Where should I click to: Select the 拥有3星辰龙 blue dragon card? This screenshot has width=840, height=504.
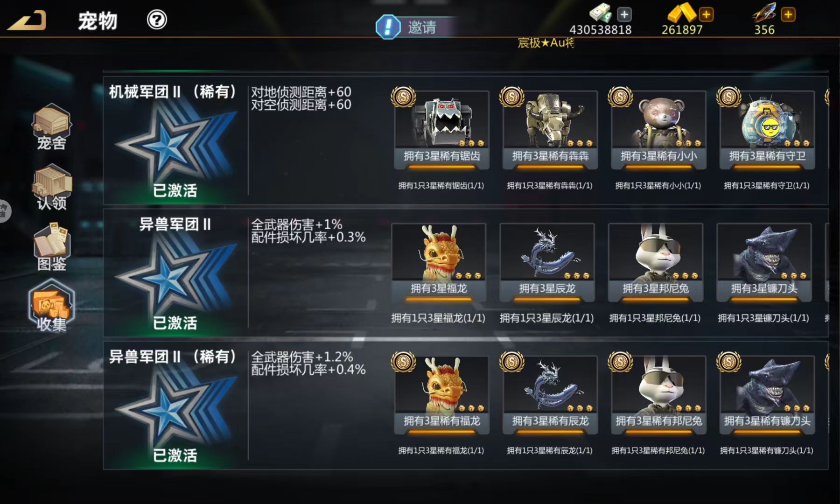pos(547,262)
